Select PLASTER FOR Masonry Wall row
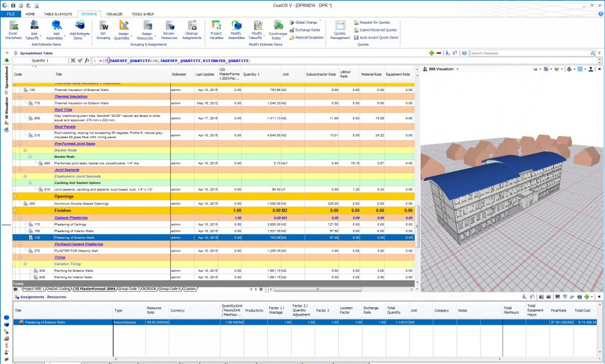This screenshot has height=364, width=605. (x=213, y=251)
